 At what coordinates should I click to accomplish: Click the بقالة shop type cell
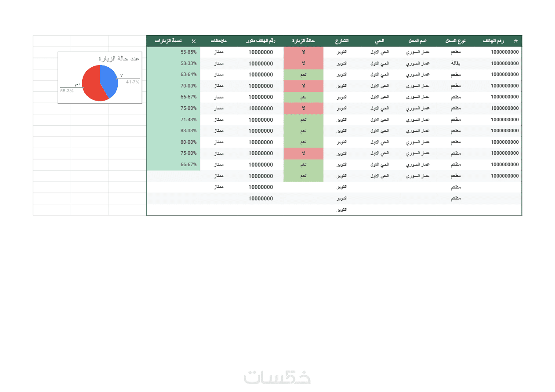[x=456, y=63]
